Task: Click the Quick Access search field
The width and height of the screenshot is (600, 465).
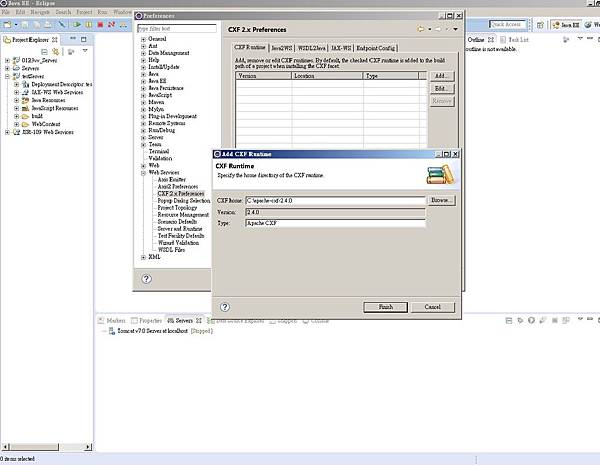Action: [507, 24]
